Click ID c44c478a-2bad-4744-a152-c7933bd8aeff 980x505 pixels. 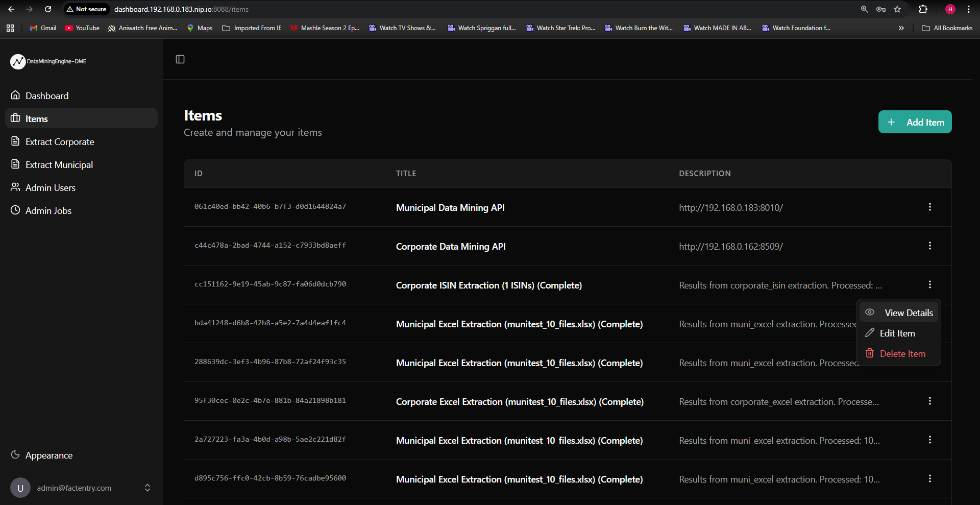[270, 246]
